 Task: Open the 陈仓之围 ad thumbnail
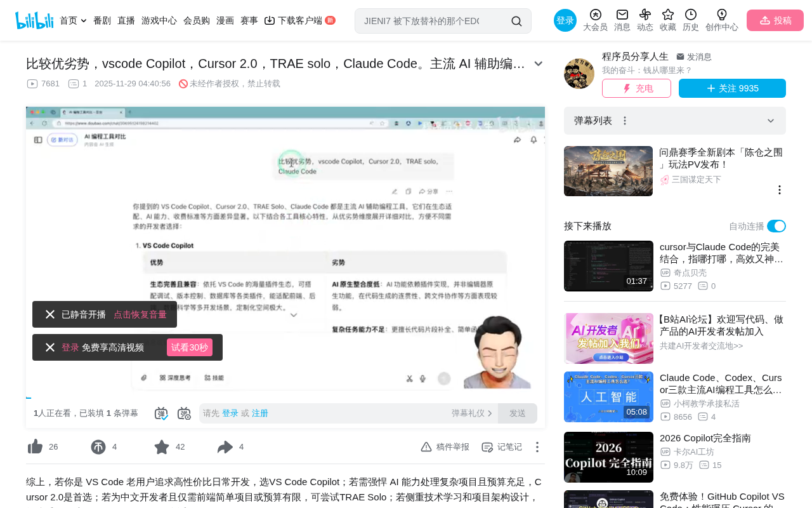608,171
